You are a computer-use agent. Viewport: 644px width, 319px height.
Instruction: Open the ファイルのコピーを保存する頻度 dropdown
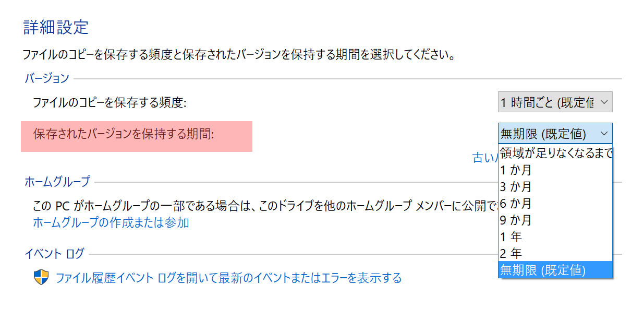pyautogui.click(x=555, y=102)
